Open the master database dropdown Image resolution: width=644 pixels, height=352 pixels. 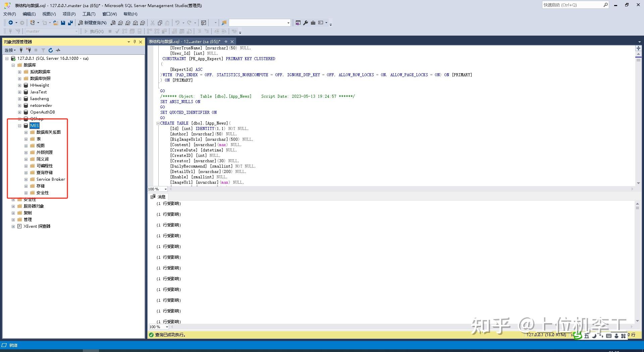pyautogui.click(x=77, y=31)
